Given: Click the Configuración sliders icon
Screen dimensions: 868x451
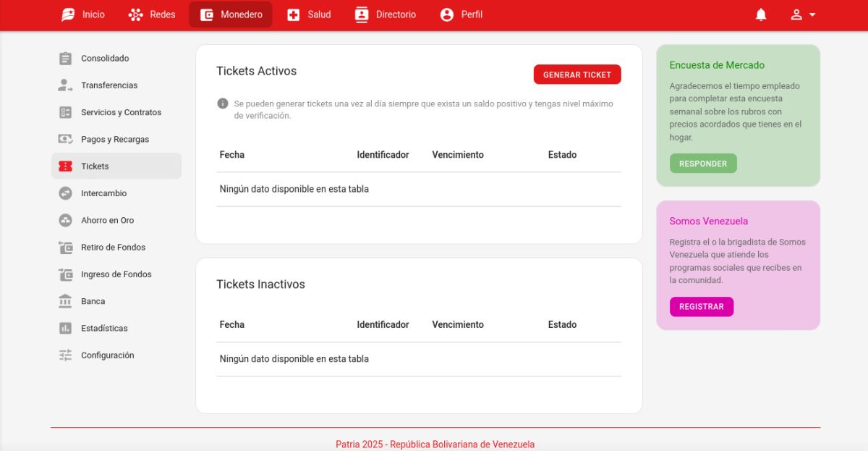Looking at the screenshot, I should 65,355.
